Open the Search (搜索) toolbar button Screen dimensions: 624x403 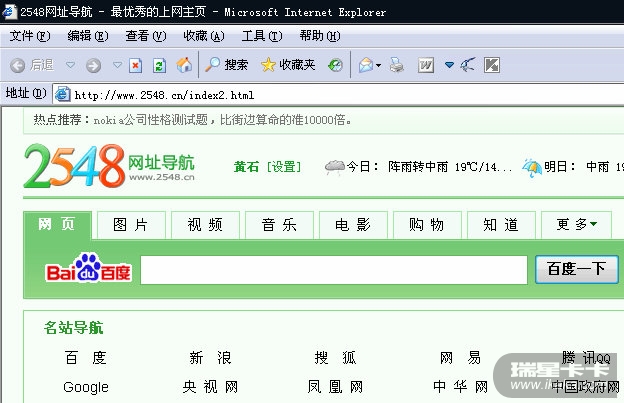(226, 64)
